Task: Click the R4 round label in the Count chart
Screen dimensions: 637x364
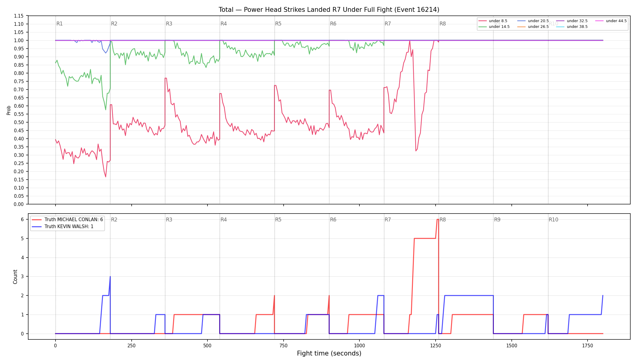Action: [x=224, y=220]
